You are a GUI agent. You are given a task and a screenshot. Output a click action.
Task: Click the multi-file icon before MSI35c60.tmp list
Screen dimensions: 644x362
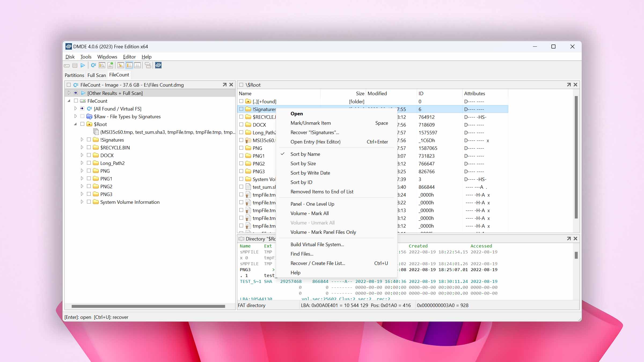[x=96, y=132]
